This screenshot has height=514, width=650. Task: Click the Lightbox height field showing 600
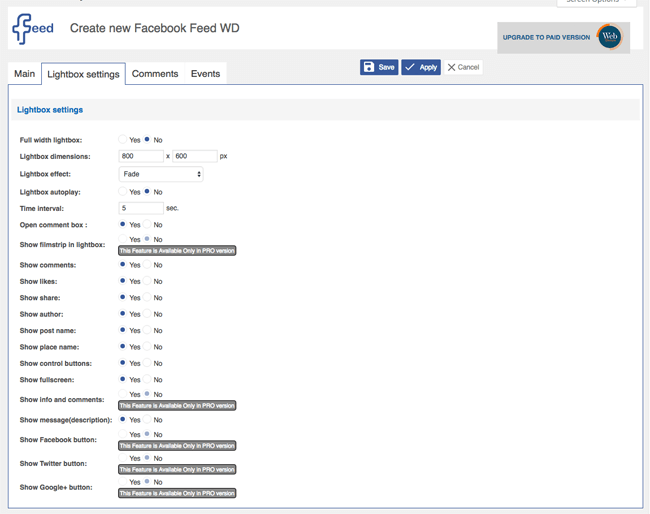(x=194, y=156)
